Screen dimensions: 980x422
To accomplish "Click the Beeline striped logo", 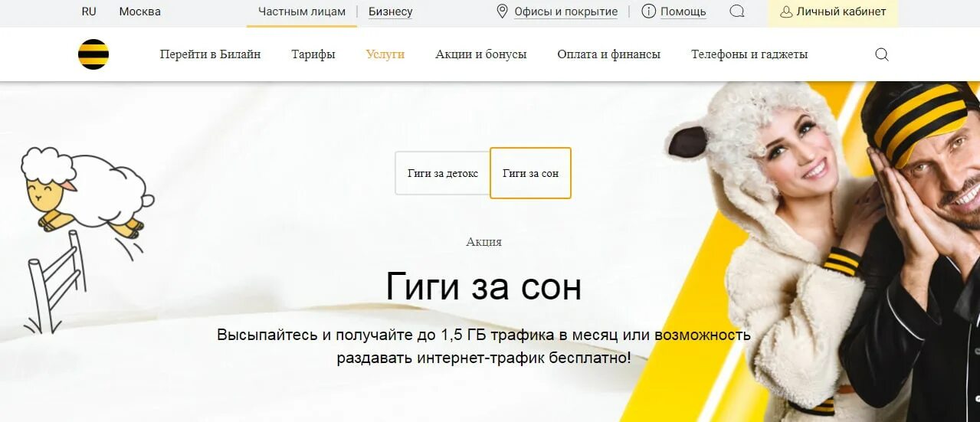I will click(x=93, y=54).
